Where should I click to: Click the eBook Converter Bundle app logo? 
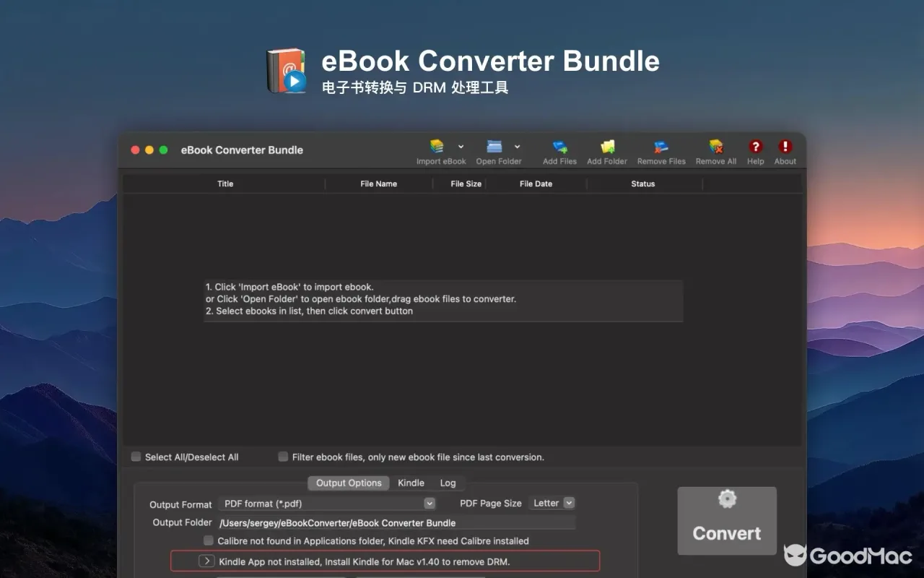click(x=287, y=71)
